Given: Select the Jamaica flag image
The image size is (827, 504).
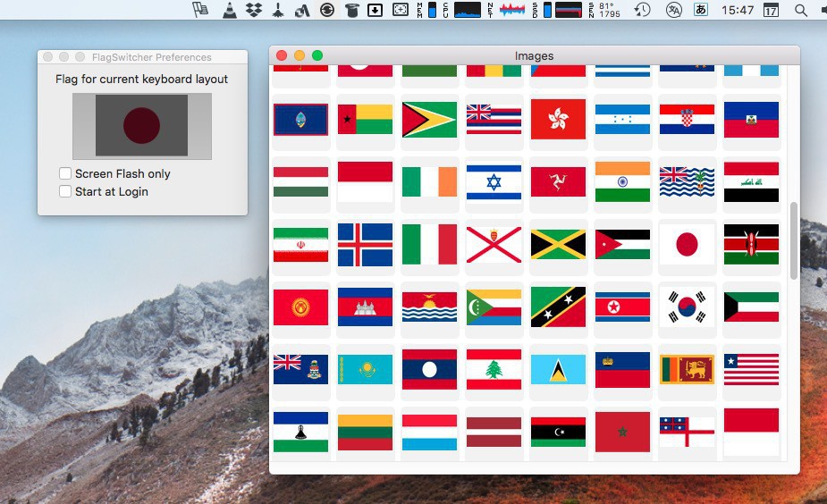Looking at the screenshot, I should click(558, 245).
